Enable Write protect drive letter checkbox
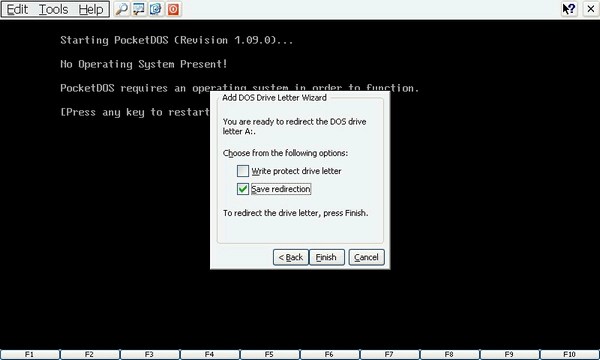This screenshot has width=600, height=360. tap(243, 171)
